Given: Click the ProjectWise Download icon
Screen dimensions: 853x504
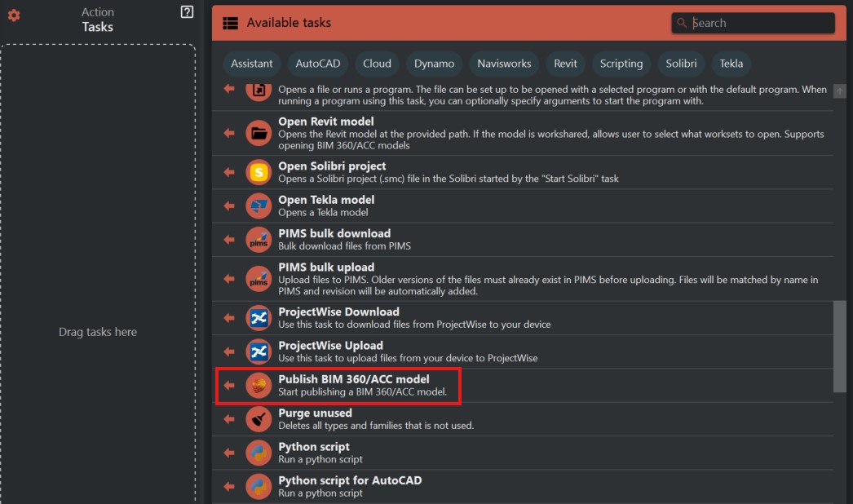Looking at the screenshot, I should [259, 318].
